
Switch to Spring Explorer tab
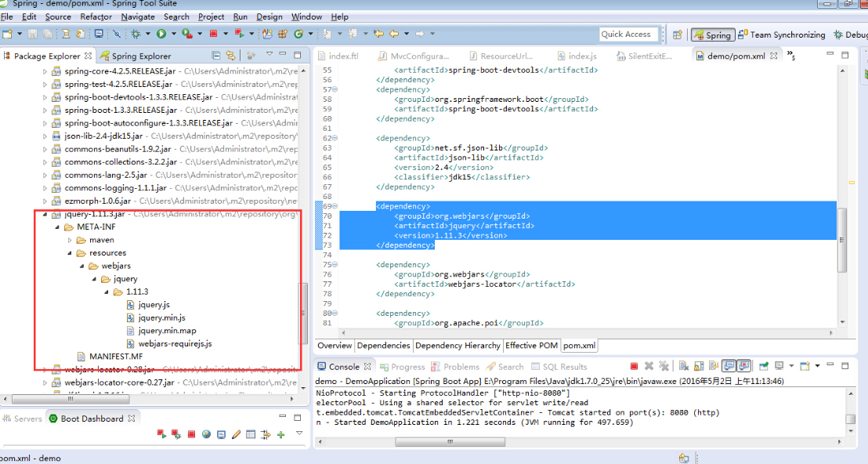136,56
